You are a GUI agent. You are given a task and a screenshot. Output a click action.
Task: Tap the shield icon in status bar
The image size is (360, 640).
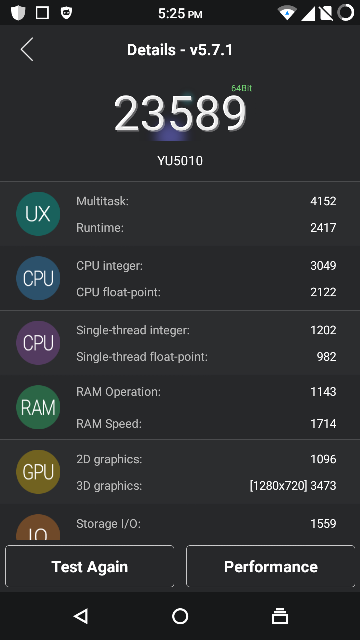coord(18,13)
